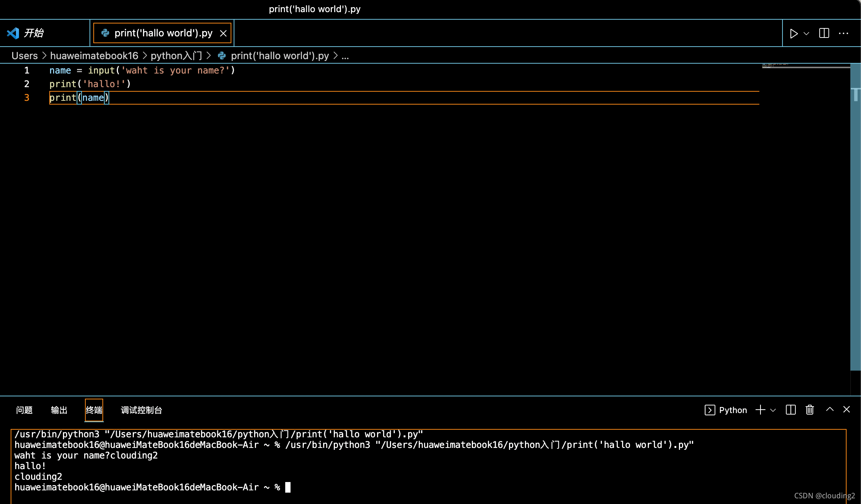
Task: Open the 调试控制台 debug console tab
Action: point(141,410)
